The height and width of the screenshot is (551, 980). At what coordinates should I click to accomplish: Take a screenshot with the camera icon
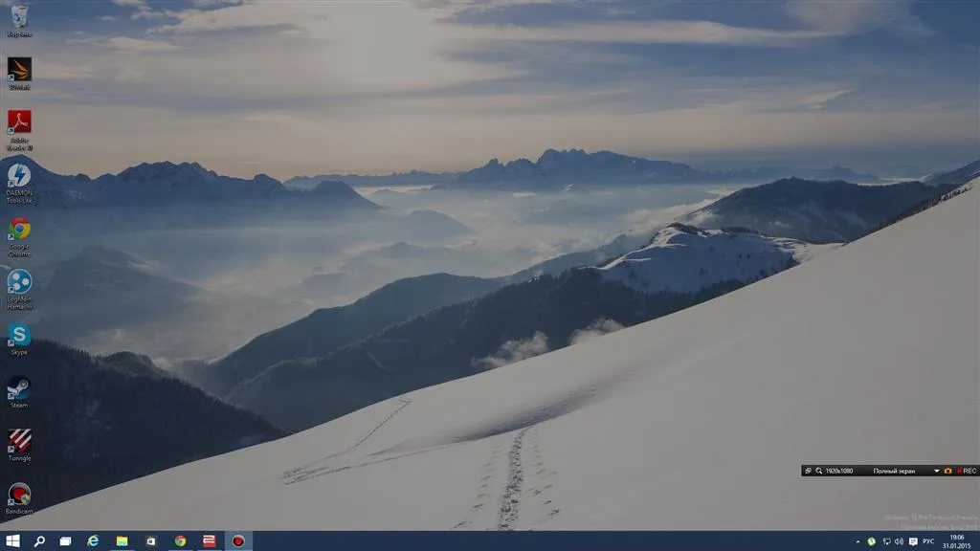pyautogui.click(x=947, y=471)
